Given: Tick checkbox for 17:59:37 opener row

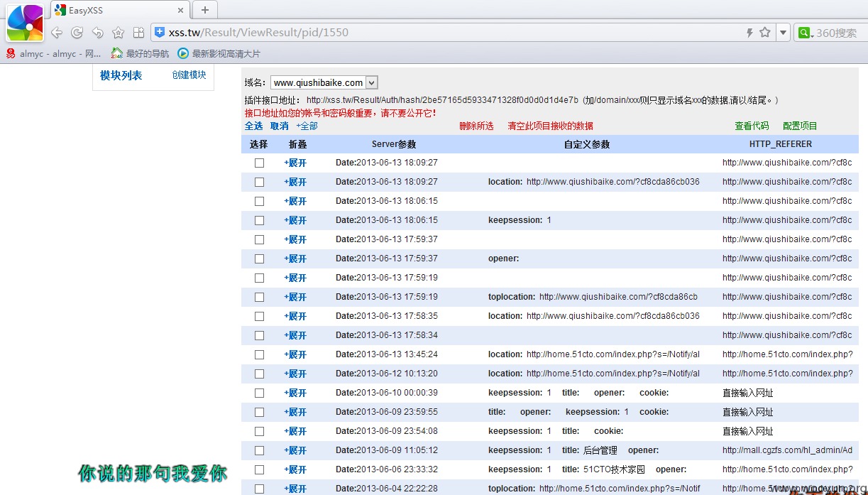Looking at the screenshot, I should click(x=259, y=259).
